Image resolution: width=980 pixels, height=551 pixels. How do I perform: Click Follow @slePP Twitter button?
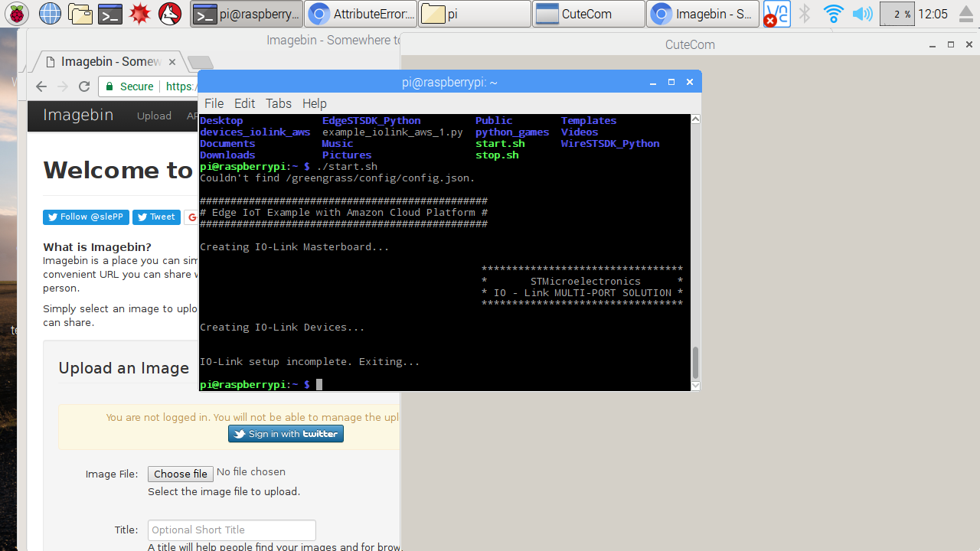(86, 217)
